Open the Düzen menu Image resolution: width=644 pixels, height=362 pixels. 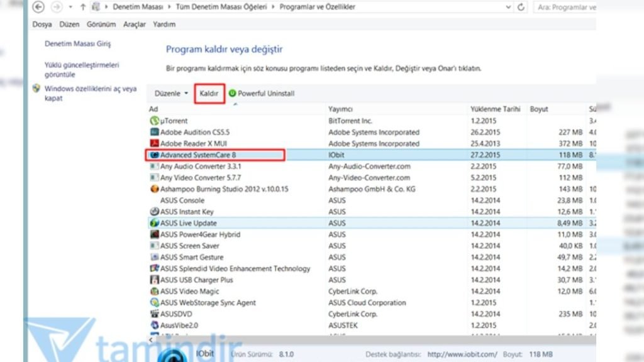coord(69,25)
